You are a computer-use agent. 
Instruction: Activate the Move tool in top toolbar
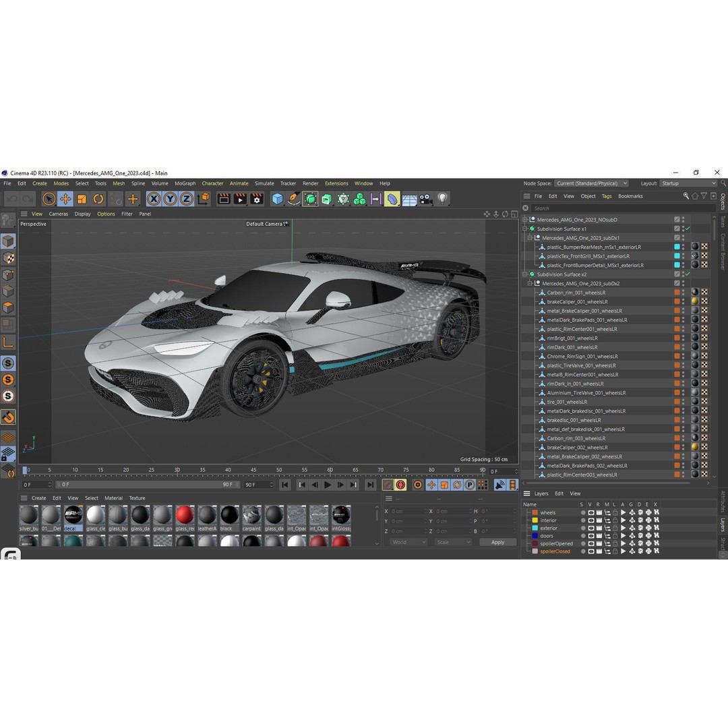[x=65, y=199]
